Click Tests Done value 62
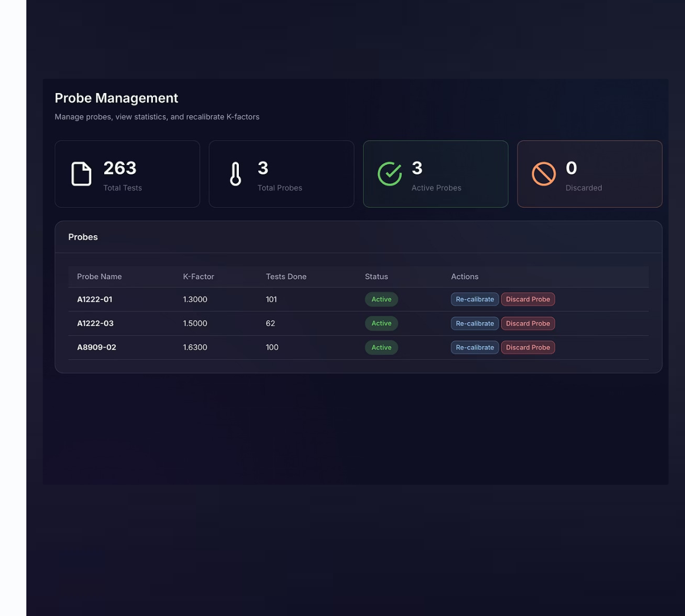The height and width of the screenshot is (616, 685). tap(270, 323)
